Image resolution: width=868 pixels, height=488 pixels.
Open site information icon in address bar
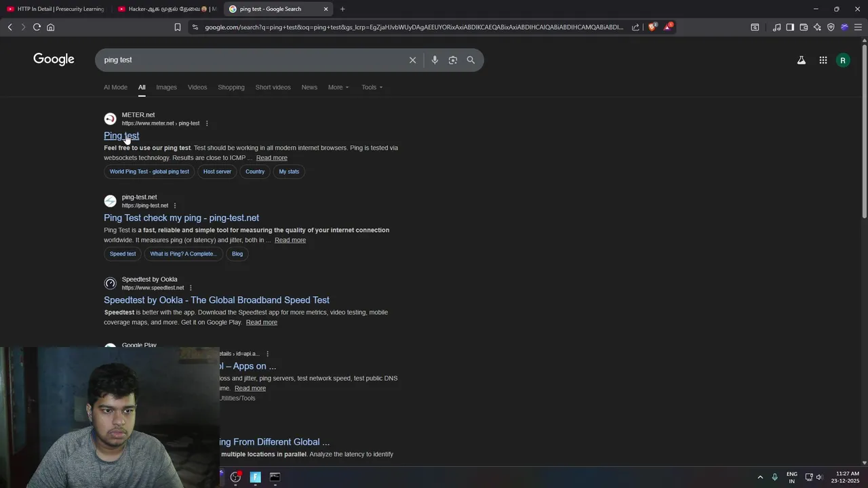pyautogui.click(x=195, y=27)
